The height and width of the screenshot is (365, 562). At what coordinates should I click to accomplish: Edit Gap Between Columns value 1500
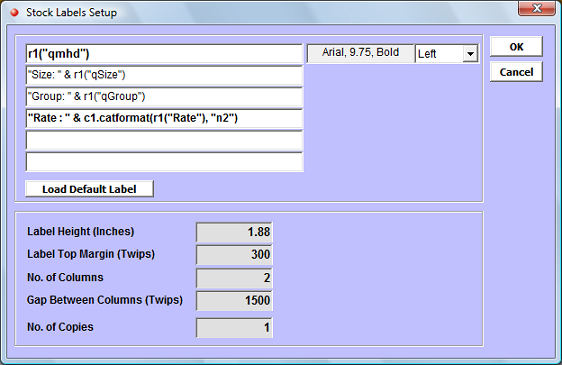[x=234, y=300]
